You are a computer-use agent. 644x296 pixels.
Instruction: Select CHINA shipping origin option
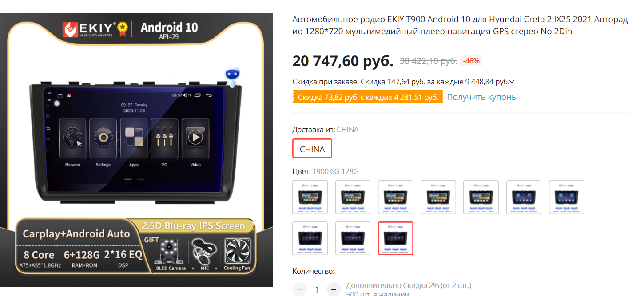312,149
